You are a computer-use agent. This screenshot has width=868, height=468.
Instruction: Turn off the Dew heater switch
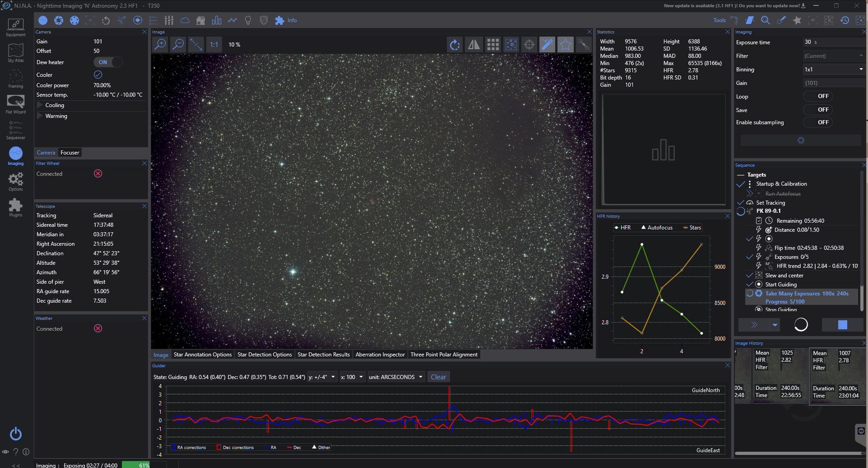[108, 62]
